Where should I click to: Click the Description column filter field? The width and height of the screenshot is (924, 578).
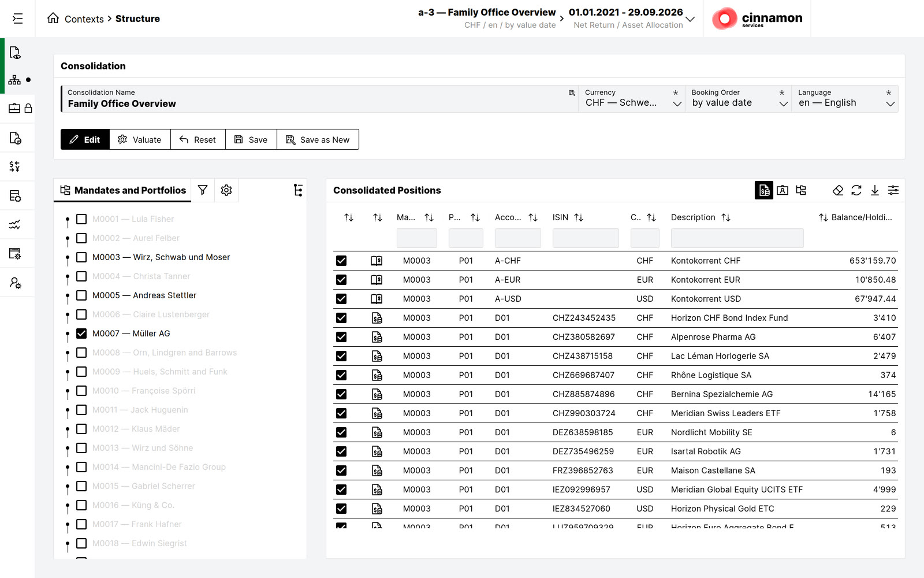[x=737, y=238]
